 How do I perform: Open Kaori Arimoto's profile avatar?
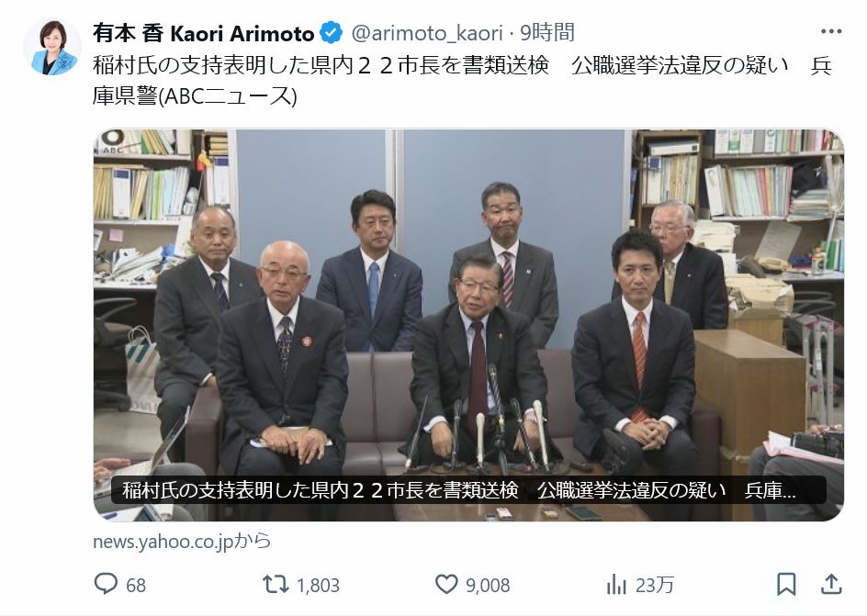52,47
